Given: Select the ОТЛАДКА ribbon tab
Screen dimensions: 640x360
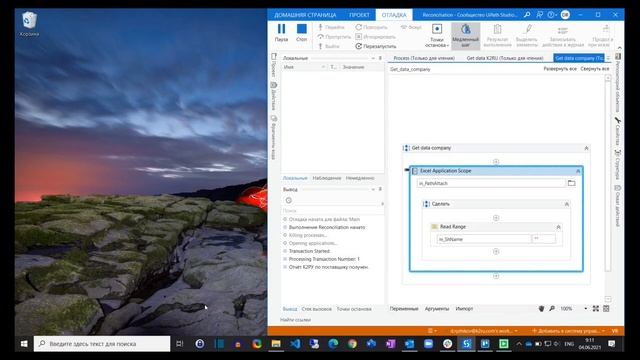Looking at the screenshot, I should tap(394, 15).
